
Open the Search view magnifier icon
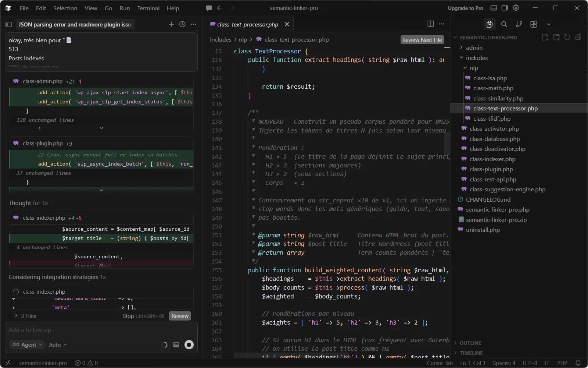pos(504,24)
